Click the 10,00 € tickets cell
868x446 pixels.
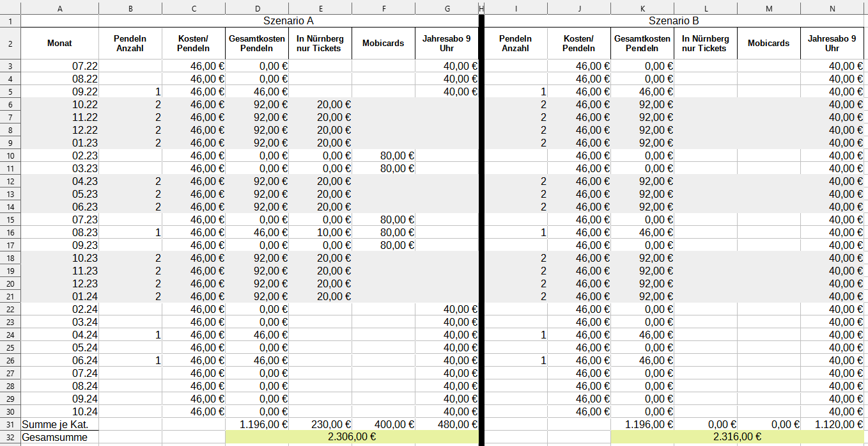pos(320,232)
